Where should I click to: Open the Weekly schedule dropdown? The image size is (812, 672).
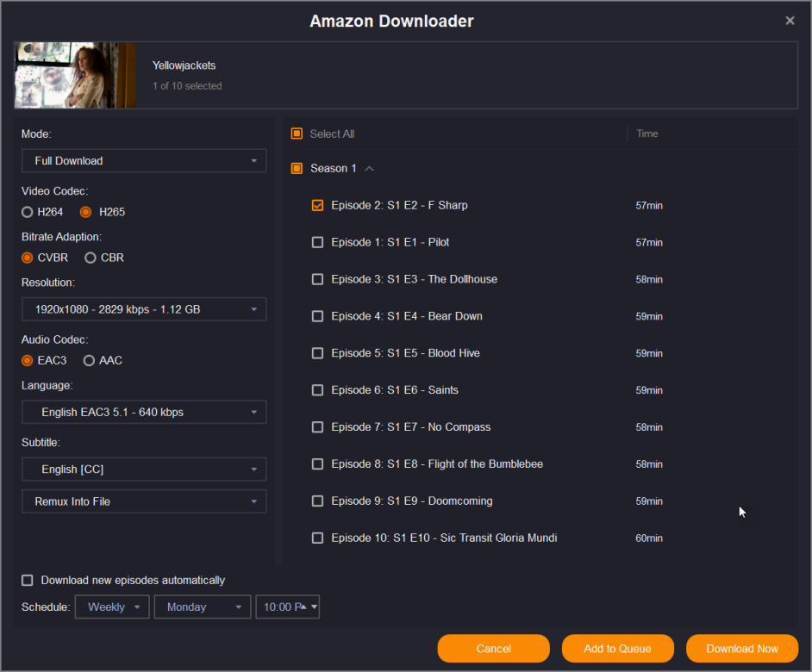[x=112, y=607]
